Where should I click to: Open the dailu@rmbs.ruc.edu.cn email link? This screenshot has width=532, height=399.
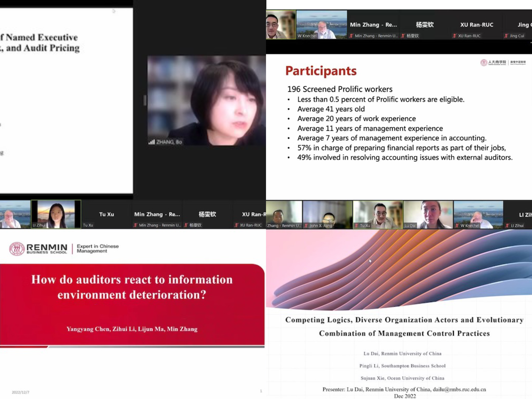(x=459, y=389)
